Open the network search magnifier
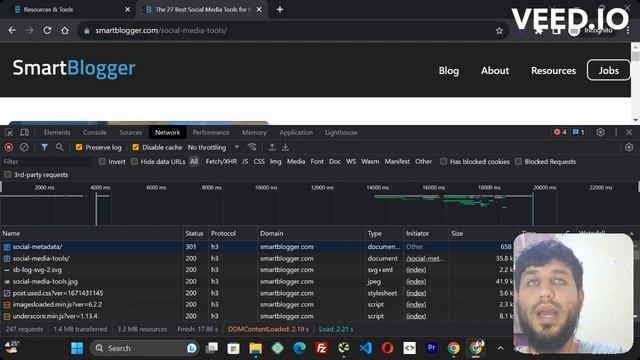640x360 pixels. coord(60,147)
